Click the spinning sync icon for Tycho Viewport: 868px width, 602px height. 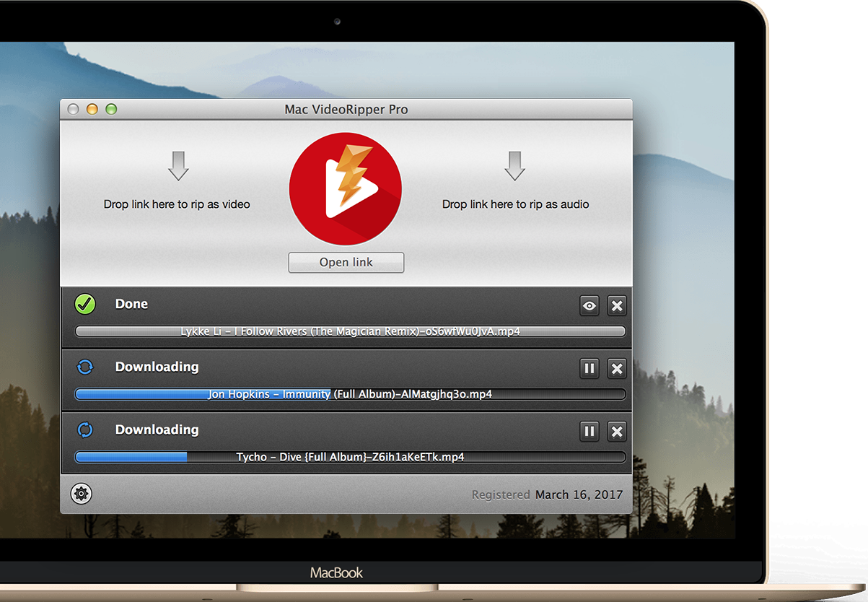[x=85, y=430]
